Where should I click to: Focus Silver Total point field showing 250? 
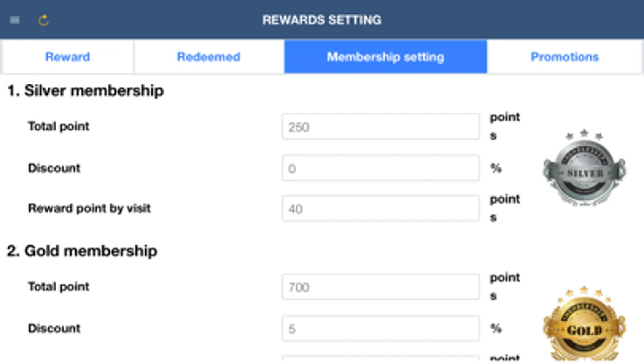pos(381,127)
